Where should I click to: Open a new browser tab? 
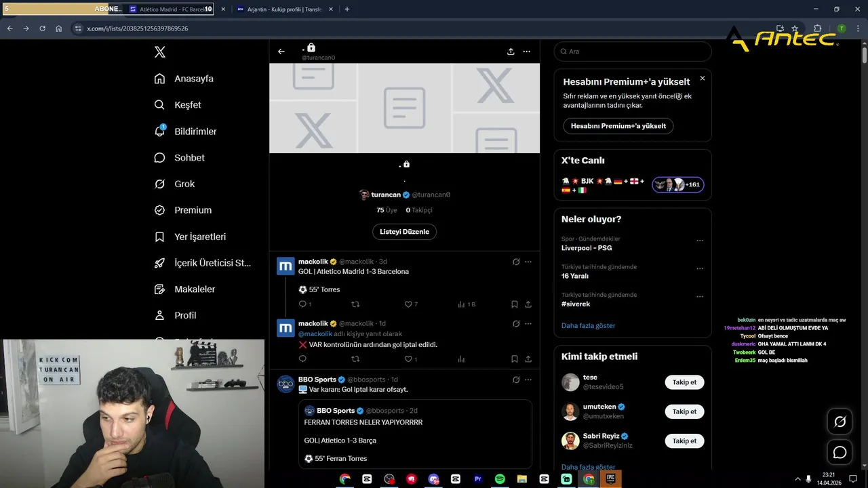pos(347,9)
